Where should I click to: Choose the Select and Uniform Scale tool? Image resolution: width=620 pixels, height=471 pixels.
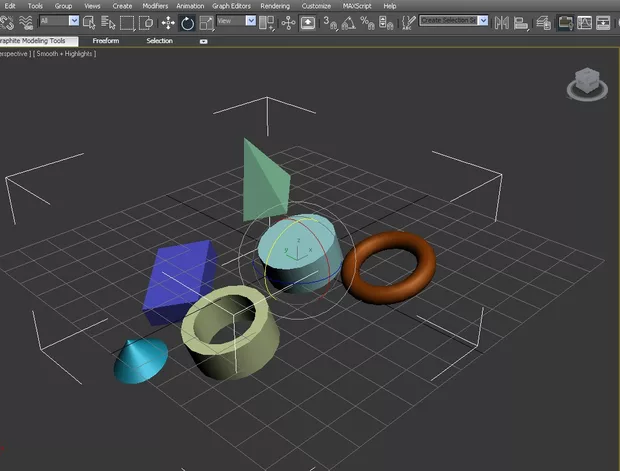click(x=206, y=22)
